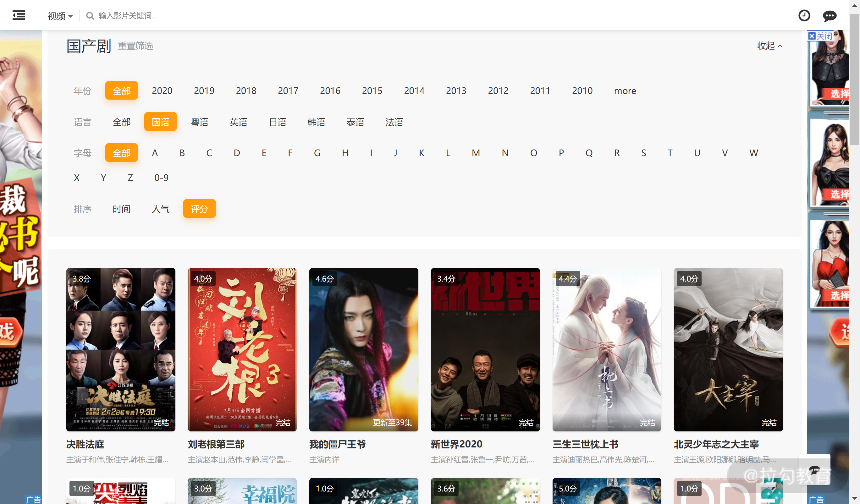Collapse the filter panel with 收起

769,46
